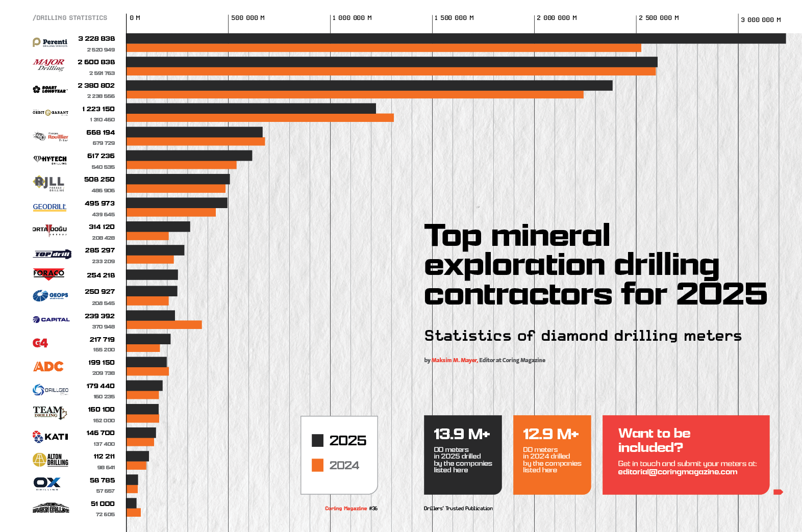
Task: Select the Hy-Tech Drilling logo
Action: coord(50,160)
